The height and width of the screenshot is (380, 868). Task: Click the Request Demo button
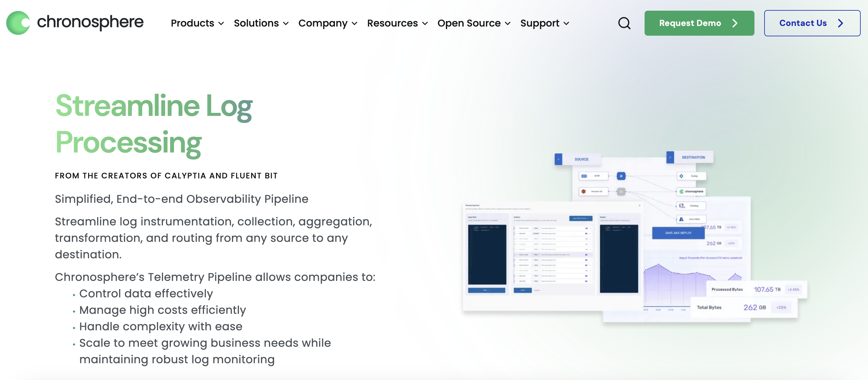click(699, 23)
